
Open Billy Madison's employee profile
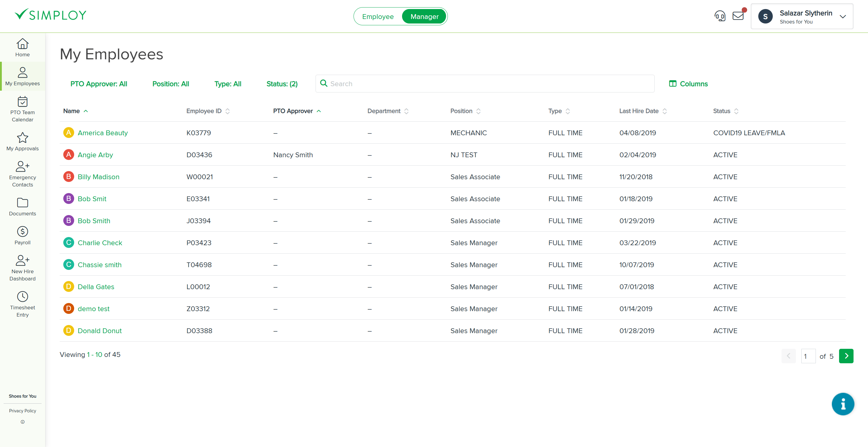pyautogui.click(x=98, y=177)
